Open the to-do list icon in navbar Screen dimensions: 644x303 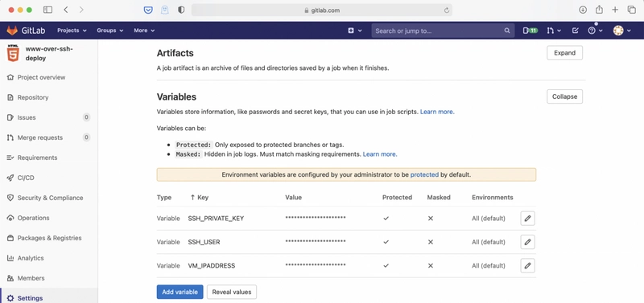coord(575,31)
